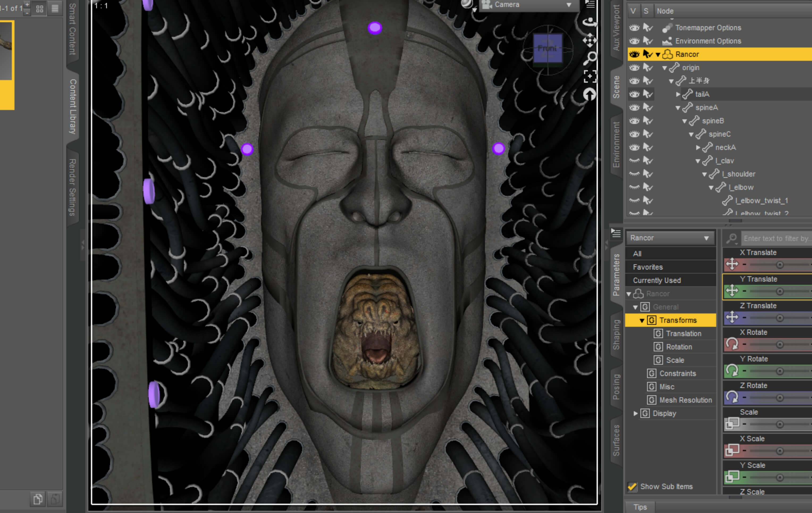This screenshot has height=513, width=812.
Task: Click the draw style sphere icon
Action: pyautogui.click(x=467, y=4)
